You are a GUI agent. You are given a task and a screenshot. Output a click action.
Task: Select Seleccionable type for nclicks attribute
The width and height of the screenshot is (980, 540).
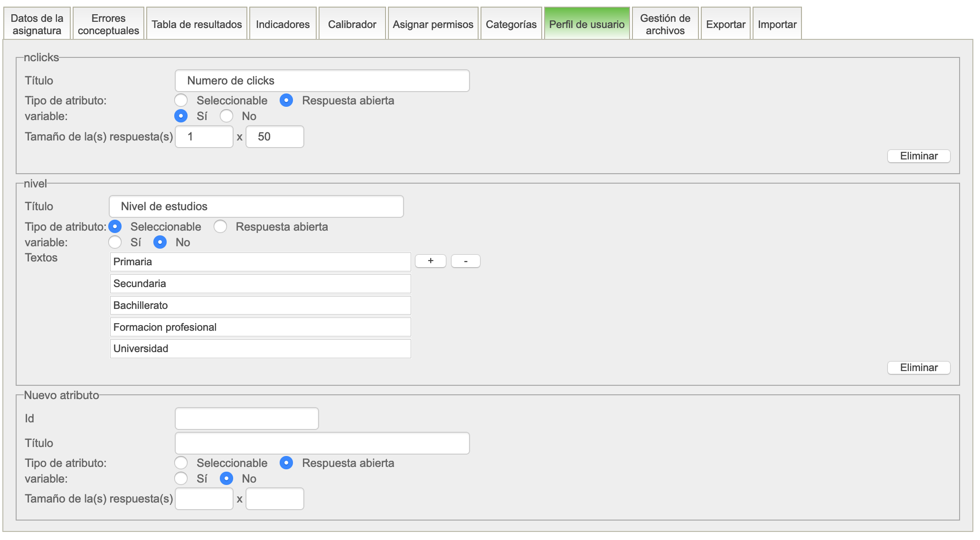click(181, 101)
